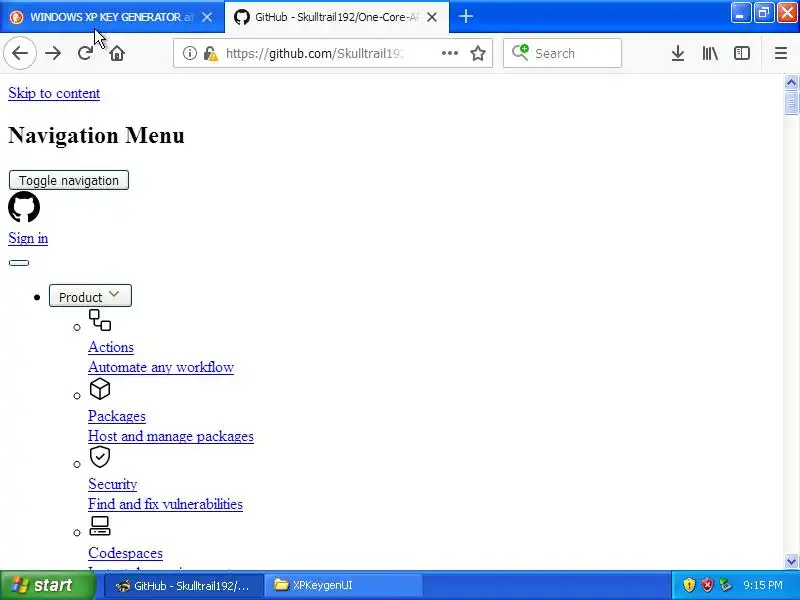Image resolution: width=800 pixels, height=600 pixels.
Task: Go back with the browser back arrow
Action: (x=20, y=53)
